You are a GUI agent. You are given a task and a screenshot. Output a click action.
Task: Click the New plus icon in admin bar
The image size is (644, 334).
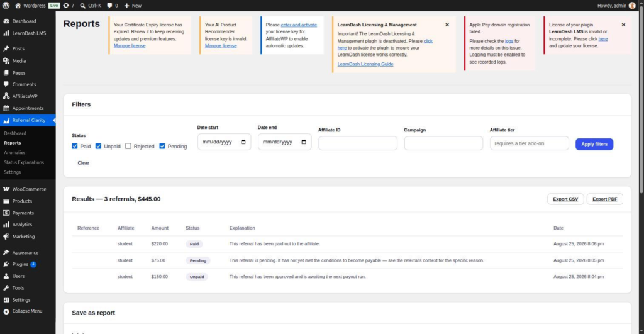coord(126,5)
